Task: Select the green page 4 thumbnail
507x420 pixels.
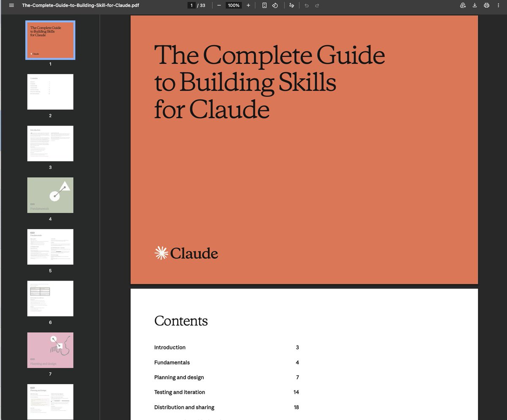Action: click(x=50, y=195)
